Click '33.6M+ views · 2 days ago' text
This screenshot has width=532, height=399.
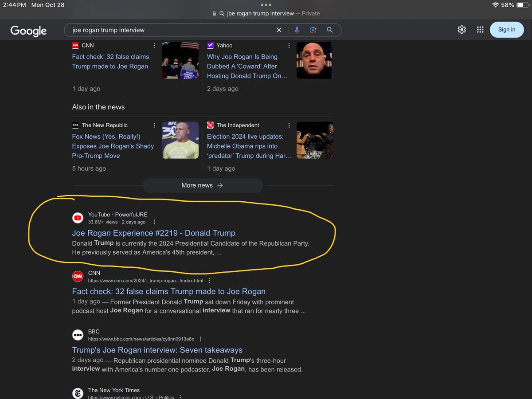[117, 222]
